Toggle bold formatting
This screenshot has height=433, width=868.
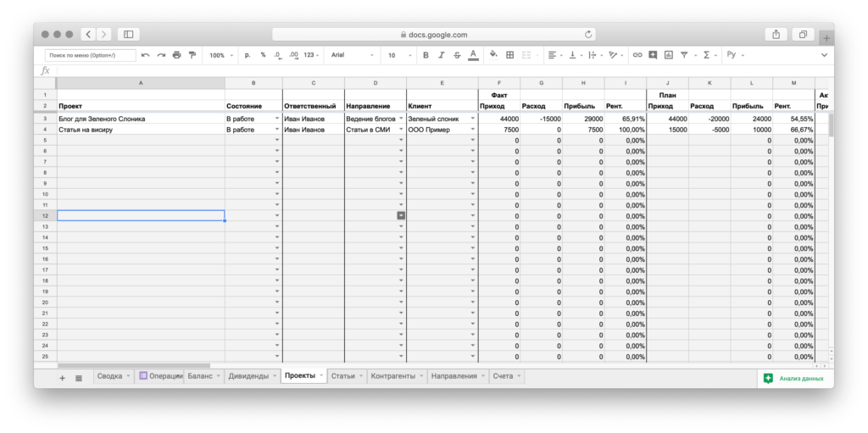tap(426, 55)
